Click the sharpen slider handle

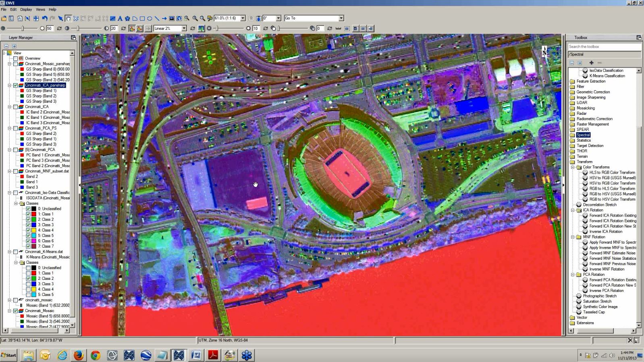[217, 29]
